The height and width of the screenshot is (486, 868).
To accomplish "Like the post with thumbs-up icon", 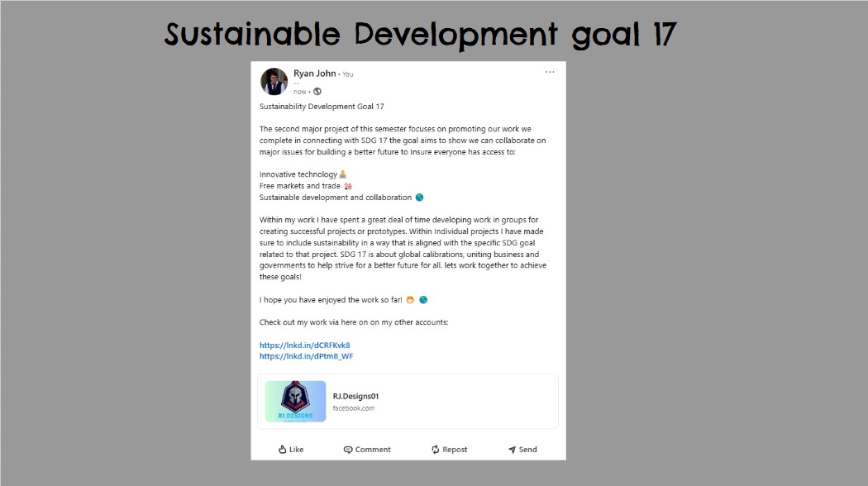I will (283, 450).
